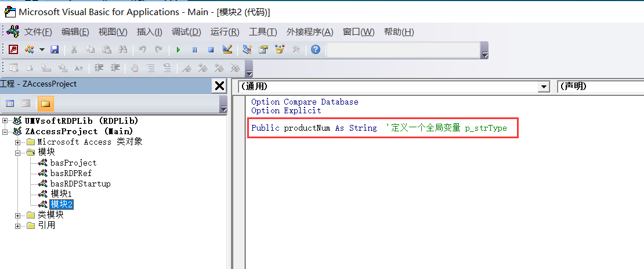This screenshot has height=269, width=644.
Task: Open the 编辑(E) menu
Action: [75, 32]
